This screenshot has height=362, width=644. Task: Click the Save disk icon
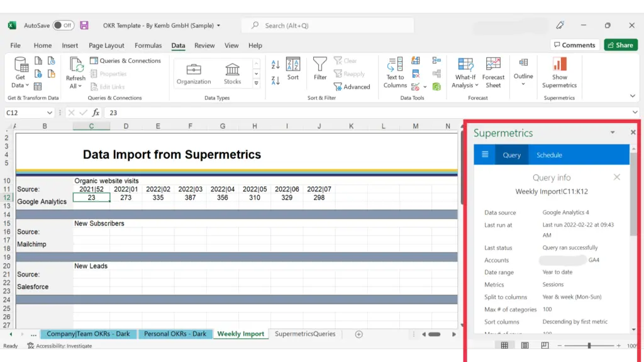pos(84,25)
